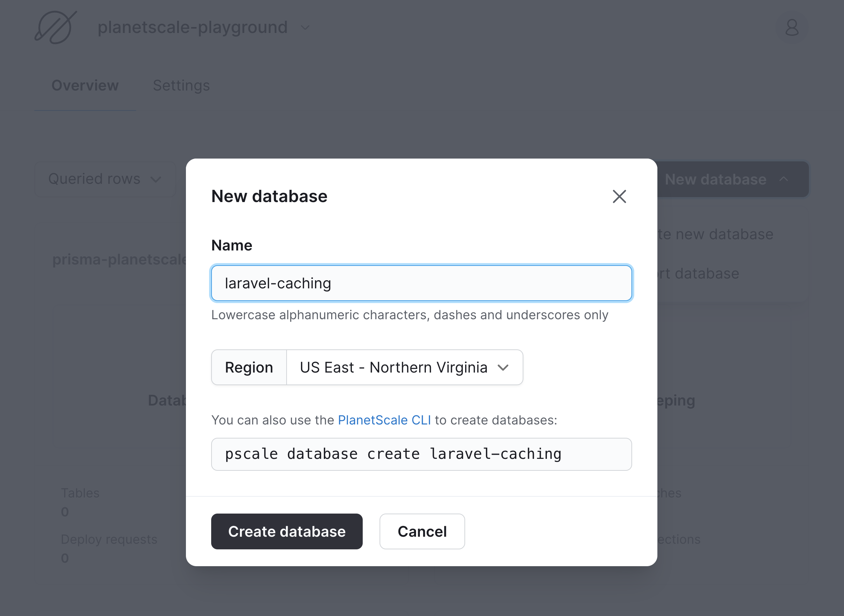Close the New database dialog with X
The image size is (844, 616).
(x=619, y=196)
